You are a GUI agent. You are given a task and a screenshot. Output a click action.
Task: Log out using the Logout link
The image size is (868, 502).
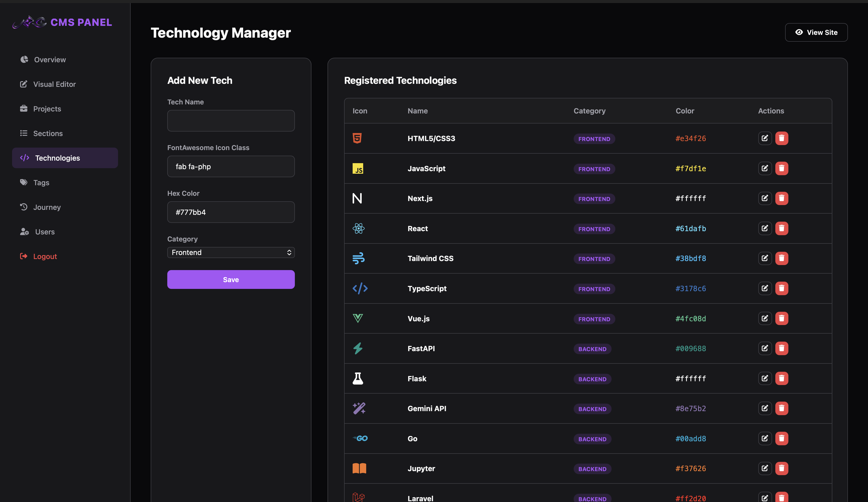(65, 256)
